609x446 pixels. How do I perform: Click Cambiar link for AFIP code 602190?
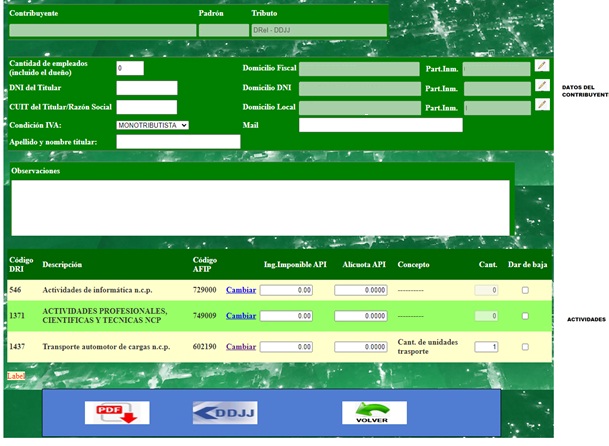(241, 347)
